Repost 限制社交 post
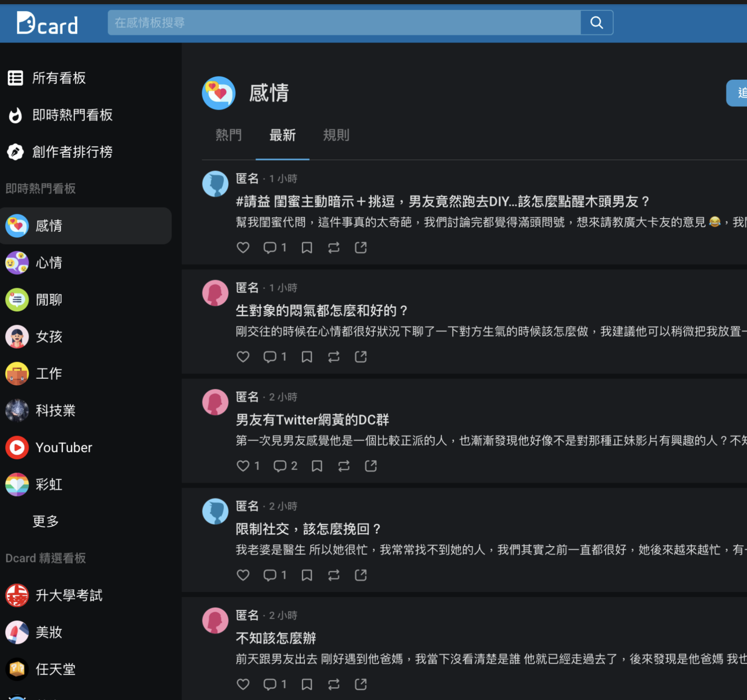 tap(334, 575)
